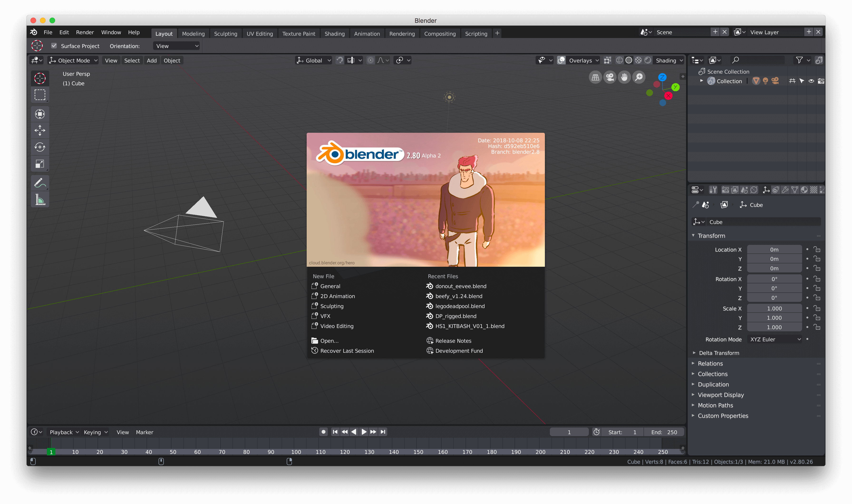Select the Annotate pencil tool
Screen dimensions: 852x504
point(40,183)
